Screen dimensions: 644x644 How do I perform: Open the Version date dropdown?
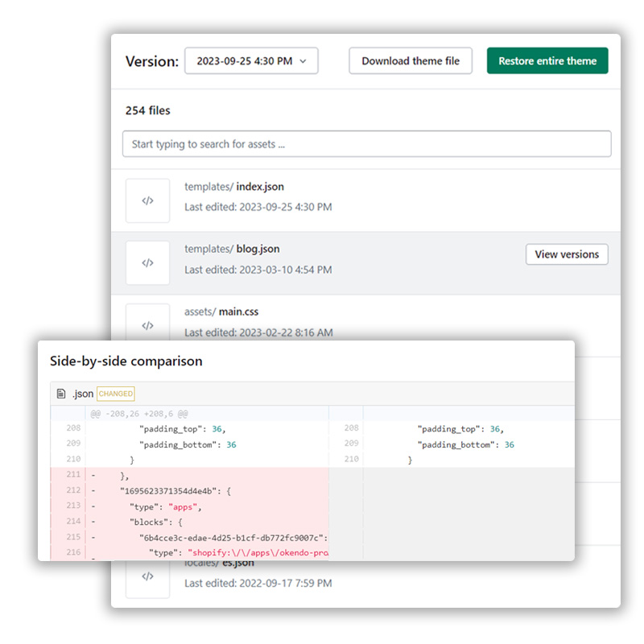(x=251, y=61)
